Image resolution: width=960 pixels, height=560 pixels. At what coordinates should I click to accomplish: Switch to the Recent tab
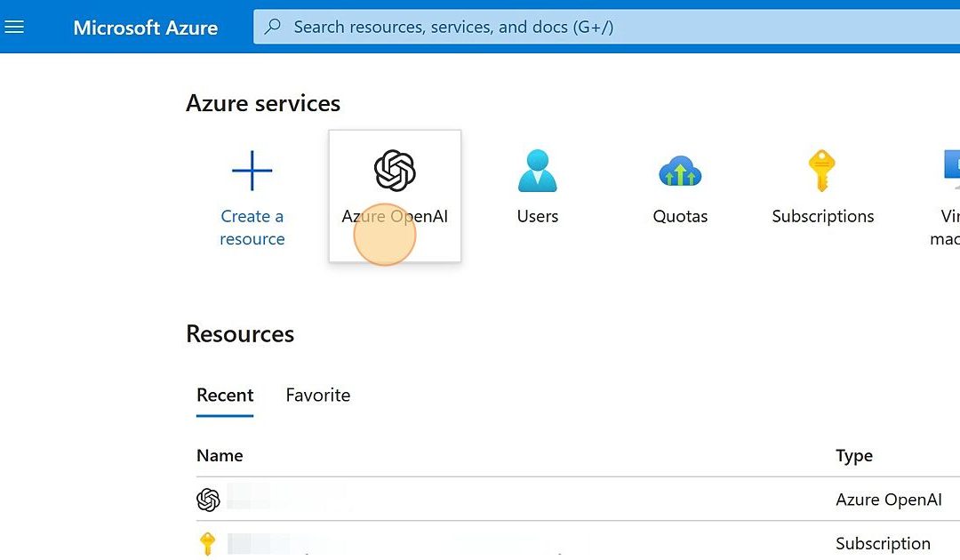tap(225, 396)
